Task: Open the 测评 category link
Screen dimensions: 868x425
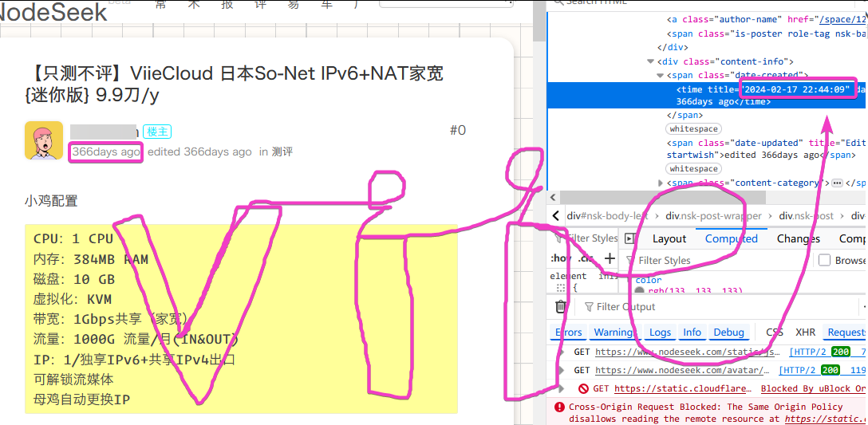Action: pyautogui.click(x=282, y=152)
